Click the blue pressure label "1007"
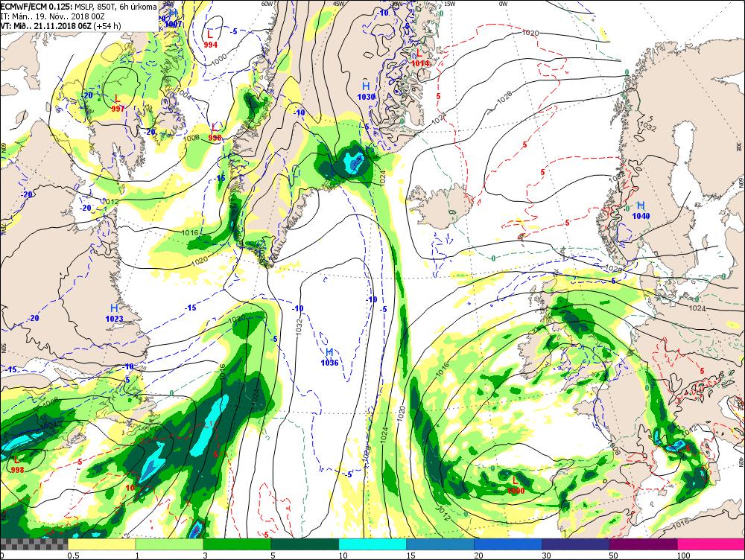This screenshot has height=560, width=745. (x=174, y=24)
